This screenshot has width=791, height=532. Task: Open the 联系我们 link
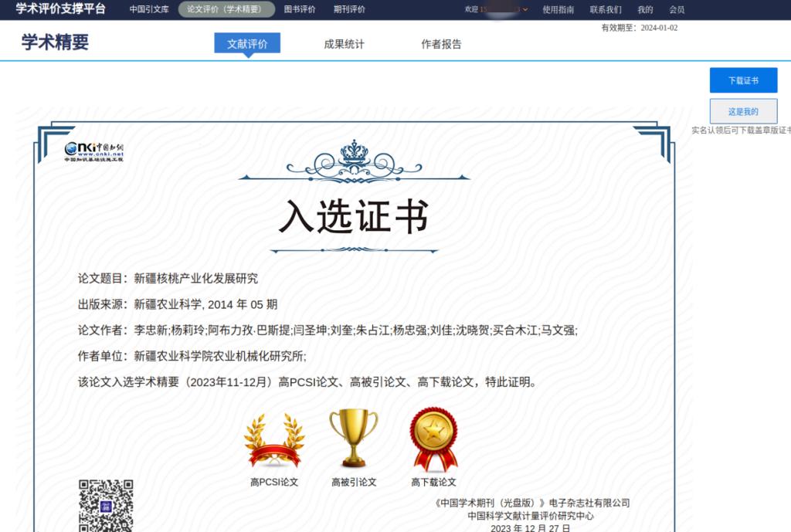(606, 10)
